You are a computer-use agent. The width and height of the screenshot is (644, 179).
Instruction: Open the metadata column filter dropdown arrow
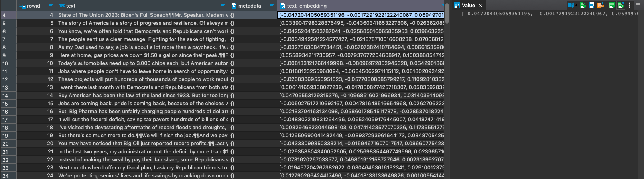point(272,6)
